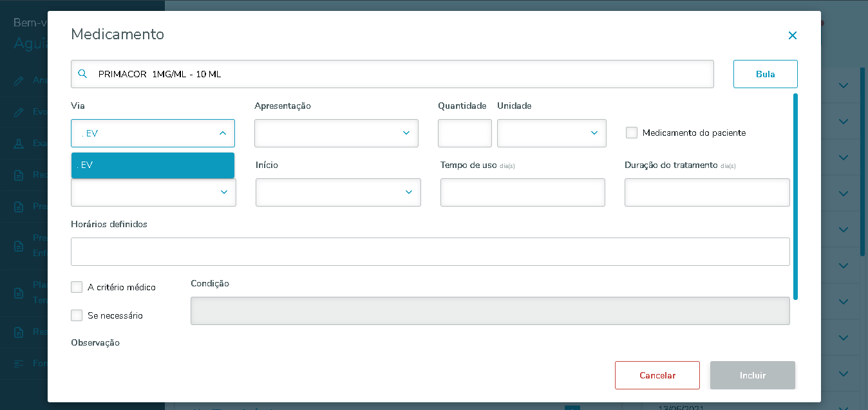Collapse the Via dropdown chevron
The image size is (868, 410).
[223, 133]
